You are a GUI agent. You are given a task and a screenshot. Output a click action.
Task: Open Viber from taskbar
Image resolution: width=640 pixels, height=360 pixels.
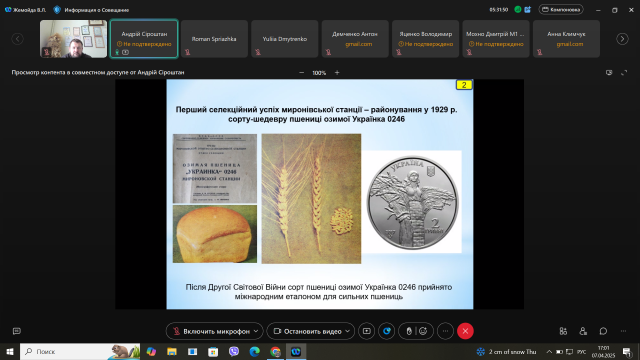click(234, 351)
